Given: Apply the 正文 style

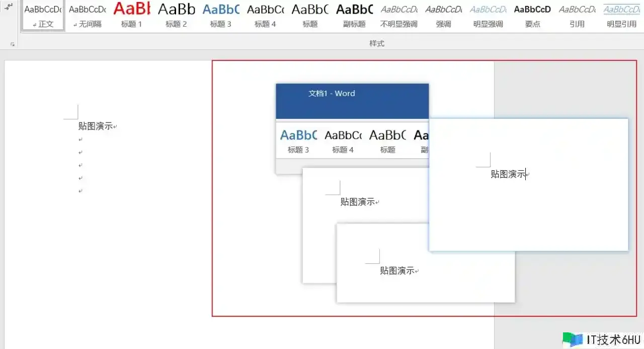Looking at the screenshot, I should (x=43, y=15).
